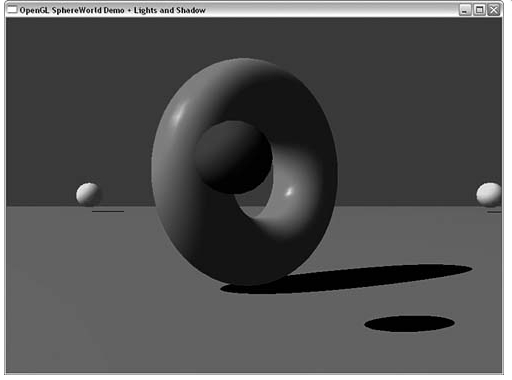This screenshot has height=380, width=512.
Task: Pick the small white sphere at right edge
Action: (x=489, y=194)
